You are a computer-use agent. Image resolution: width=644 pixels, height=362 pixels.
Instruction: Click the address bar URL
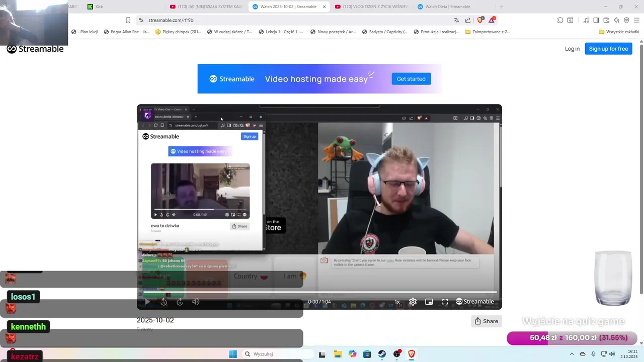172,20
